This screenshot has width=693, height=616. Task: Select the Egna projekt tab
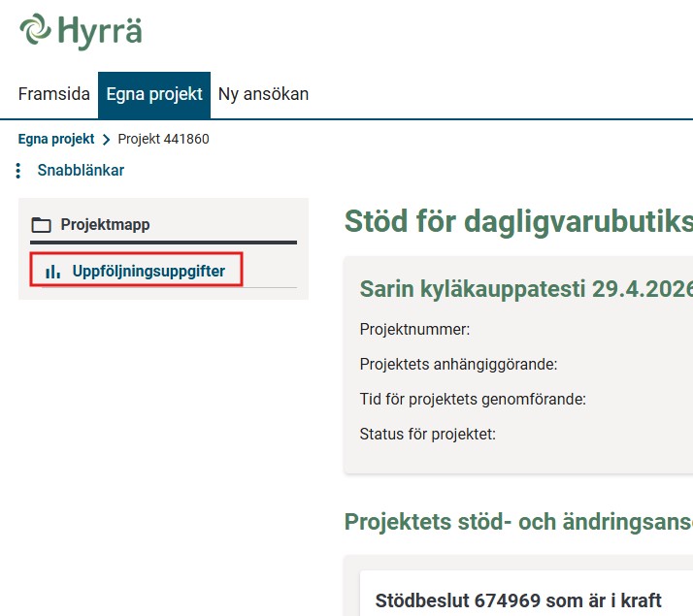coord(154,95)
